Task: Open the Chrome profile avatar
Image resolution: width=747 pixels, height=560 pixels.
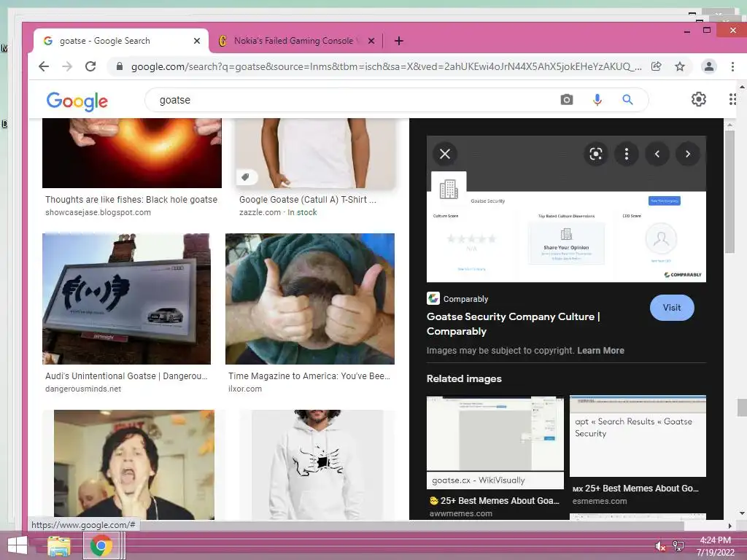Action: (x=709, y=66)
